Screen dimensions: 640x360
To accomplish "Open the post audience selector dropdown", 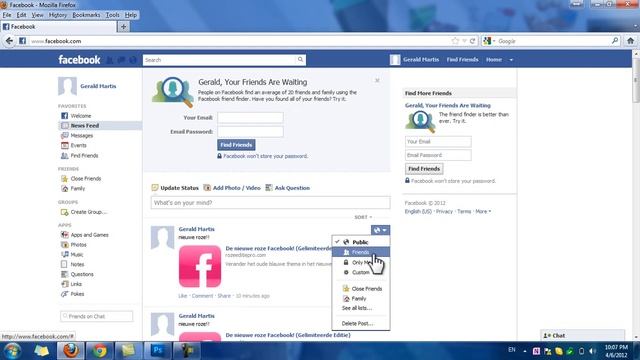I will 380,230.
